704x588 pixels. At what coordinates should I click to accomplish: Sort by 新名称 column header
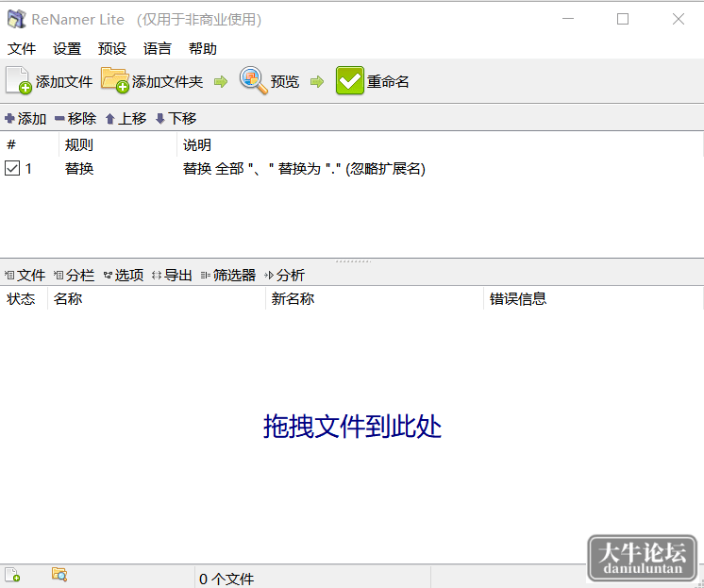click(x=375, y=298)
